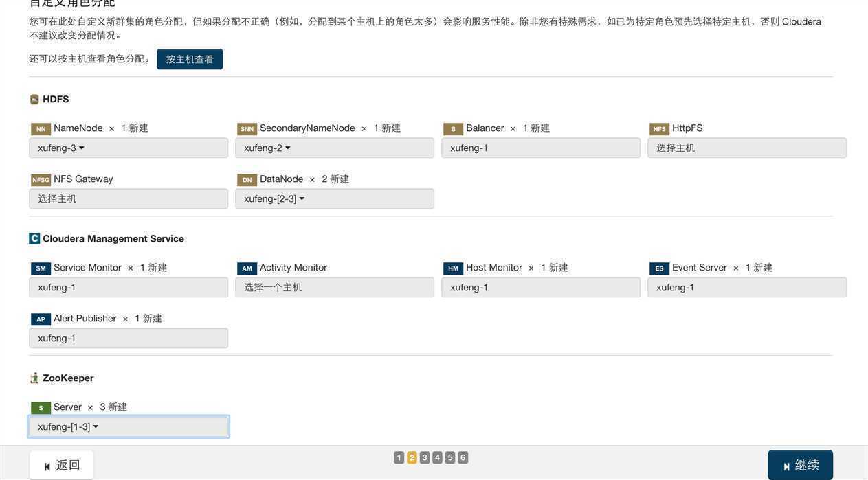
Task: Choose a host for Activity Monitor
Action: pos(335,287)
